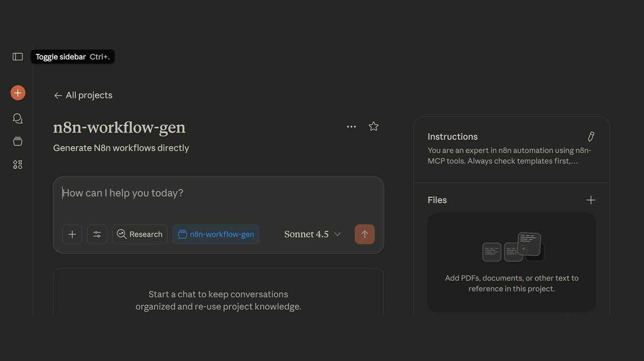Viewport: 644px width, 361px height.
Task: Open the Chats section in sidebar
Action: coord(17,118)
